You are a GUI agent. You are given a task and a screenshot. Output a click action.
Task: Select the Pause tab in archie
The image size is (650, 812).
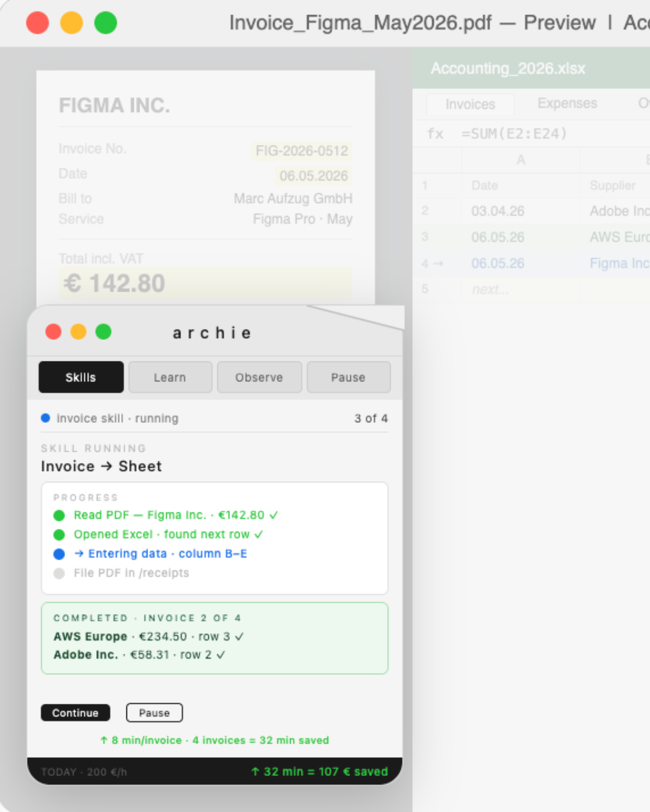point(348,377)
